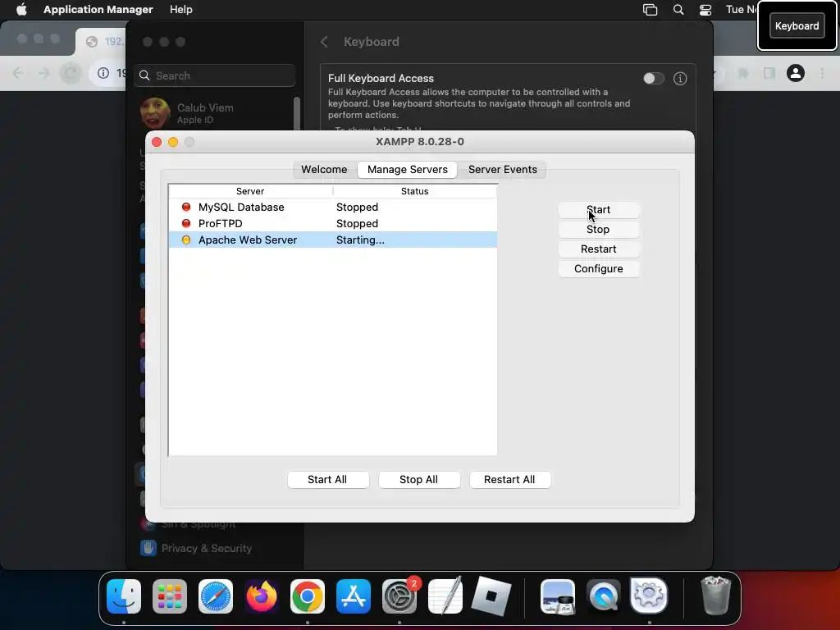Click the Server column header

pos(250,191)
